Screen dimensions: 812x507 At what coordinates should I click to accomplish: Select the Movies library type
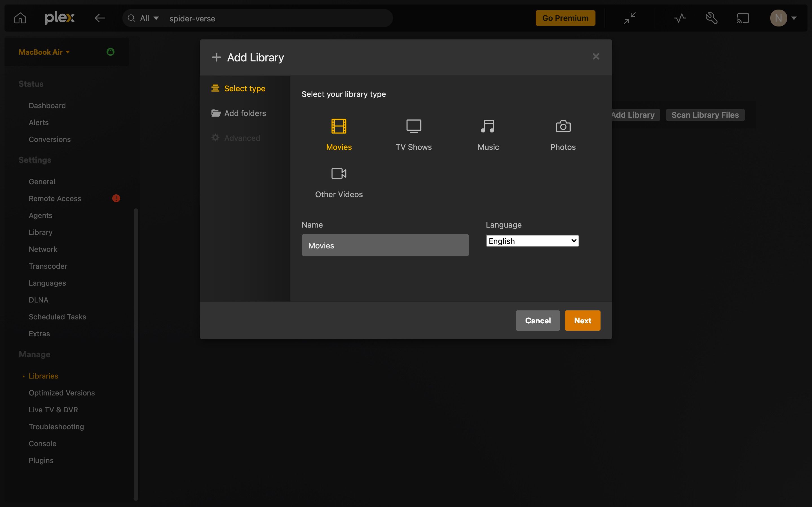point(339,134)
